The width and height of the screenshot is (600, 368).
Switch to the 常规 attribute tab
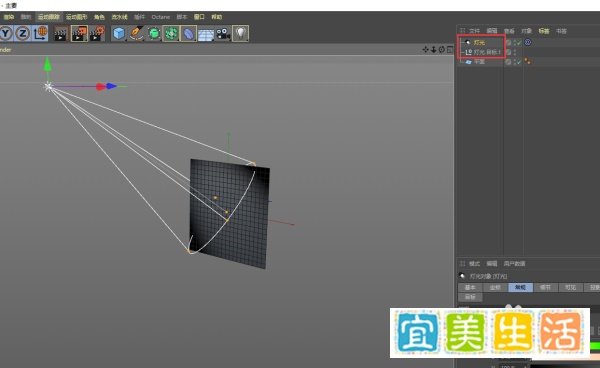click(x=520, y=287)
